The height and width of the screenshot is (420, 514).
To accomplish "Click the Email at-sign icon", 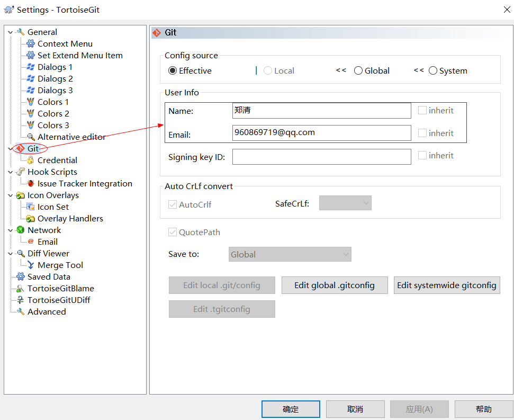I will pos(31,242).
